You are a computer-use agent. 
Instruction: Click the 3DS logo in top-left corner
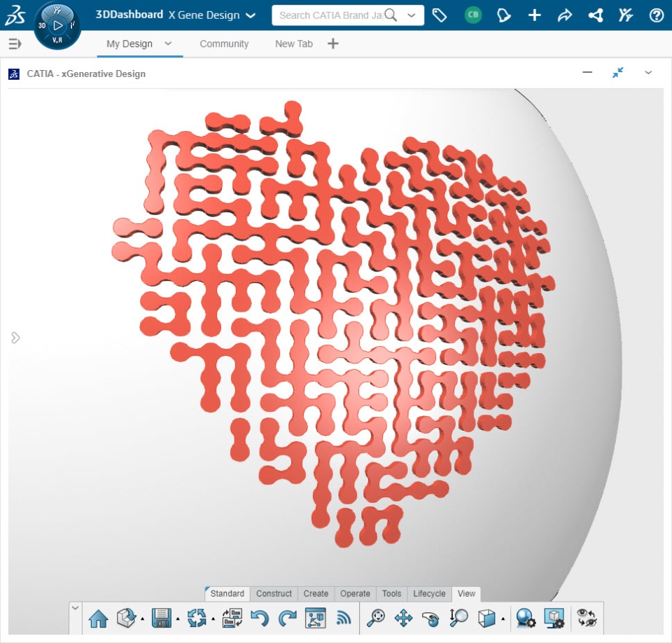coord(15,15)
